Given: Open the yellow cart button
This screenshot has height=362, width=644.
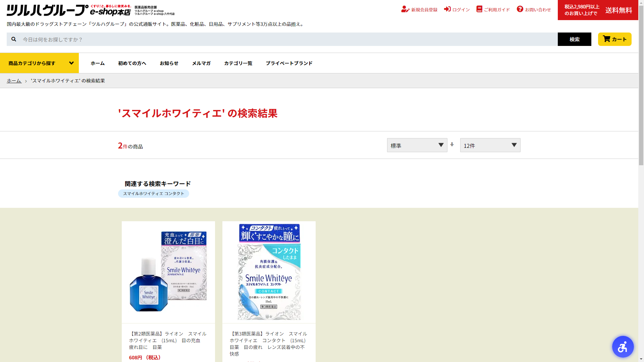Looking at the screenshot, I should pyautogui.click(x=614, y=39).
